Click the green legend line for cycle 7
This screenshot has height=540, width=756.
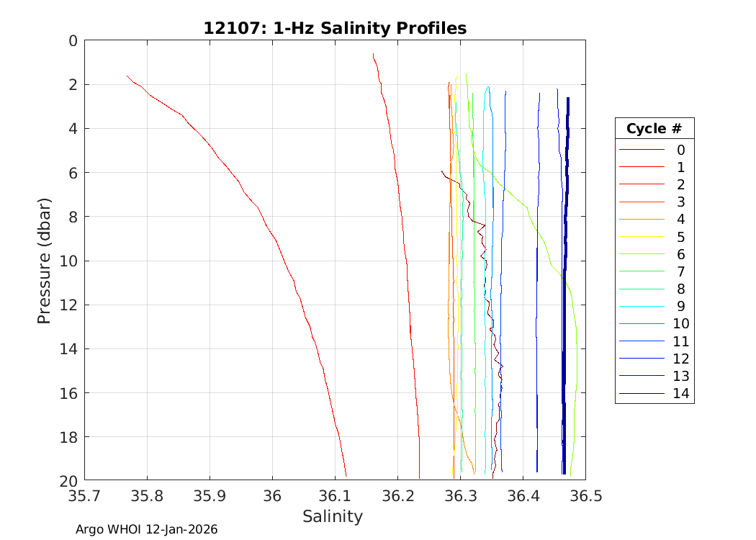click(x=641, y=272)
